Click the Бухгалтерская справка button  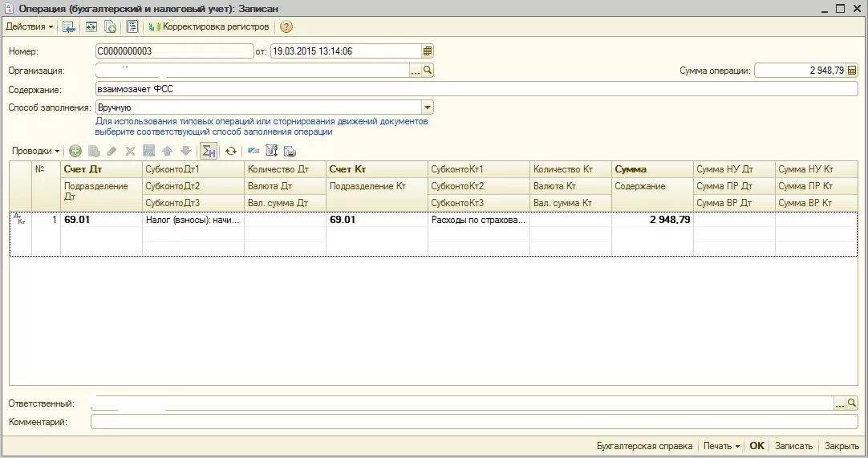[x=644, y=446]
